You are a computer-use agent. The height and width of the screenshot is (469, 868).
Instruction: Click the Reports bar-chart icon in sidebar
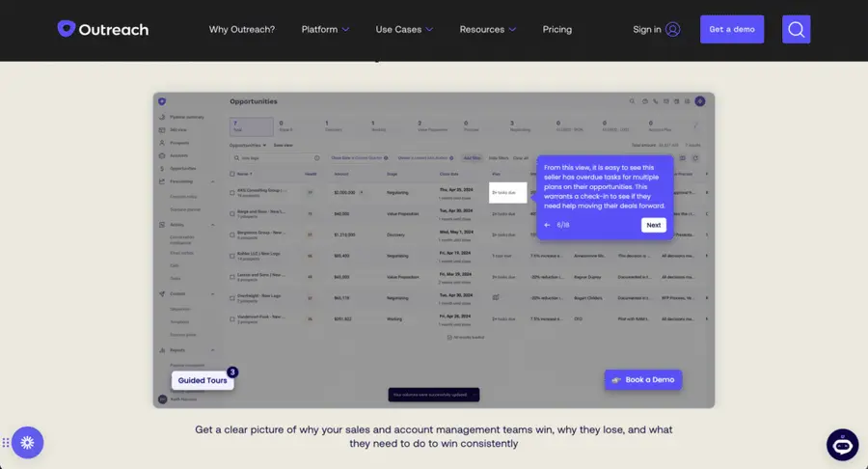[x=162, y=350]
